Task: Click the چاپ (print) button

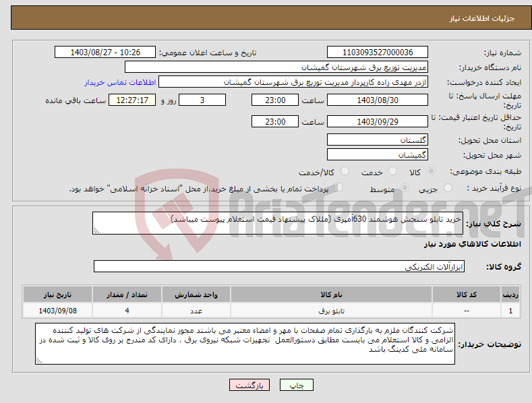Action: tap(296, 385)
